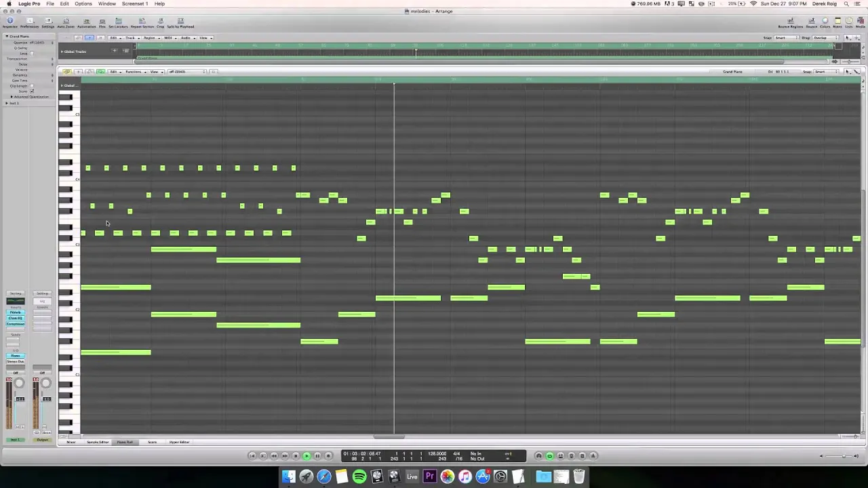Switch to the Mixer tab
868x488 pixels.
click(71, 442)
